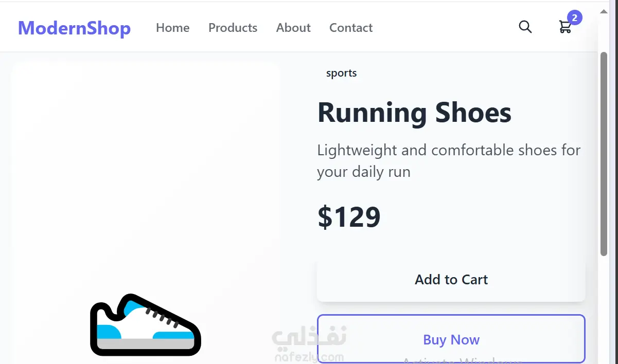This screenshot has width=618, height=364.
Task: Click the product description text
Action: tap(448, 160)
